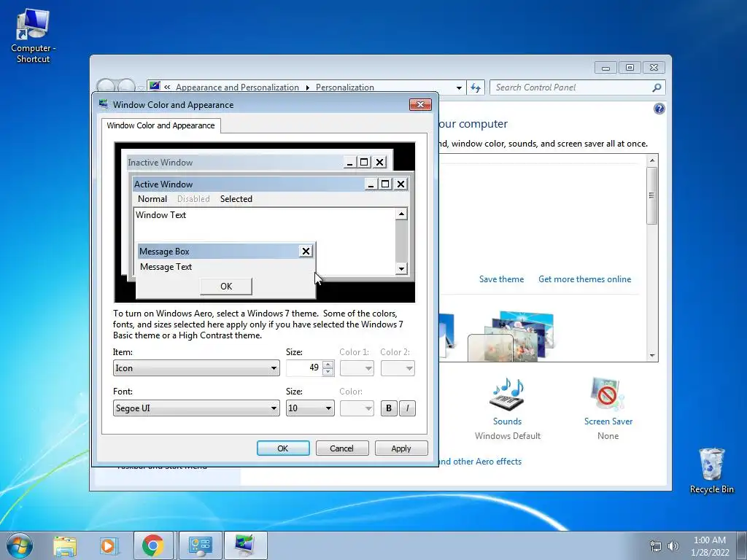The width and height of the screenshot is (747, 560).
Task: Click the refresh button beside address bar
Action: 476,87
